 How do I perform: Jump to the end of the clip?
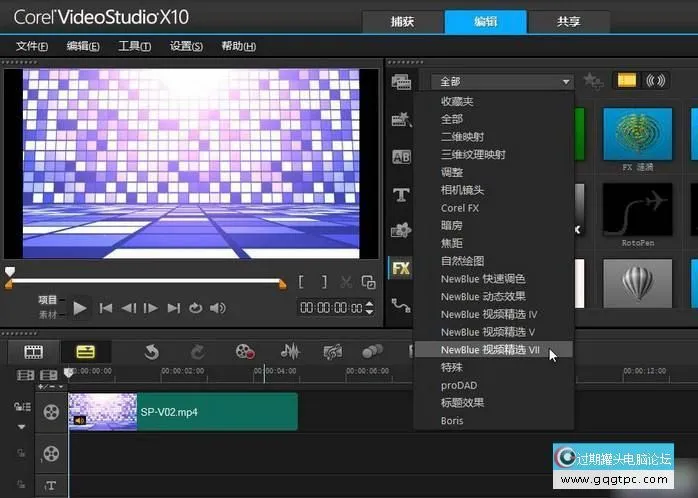[x=174, y=308]
